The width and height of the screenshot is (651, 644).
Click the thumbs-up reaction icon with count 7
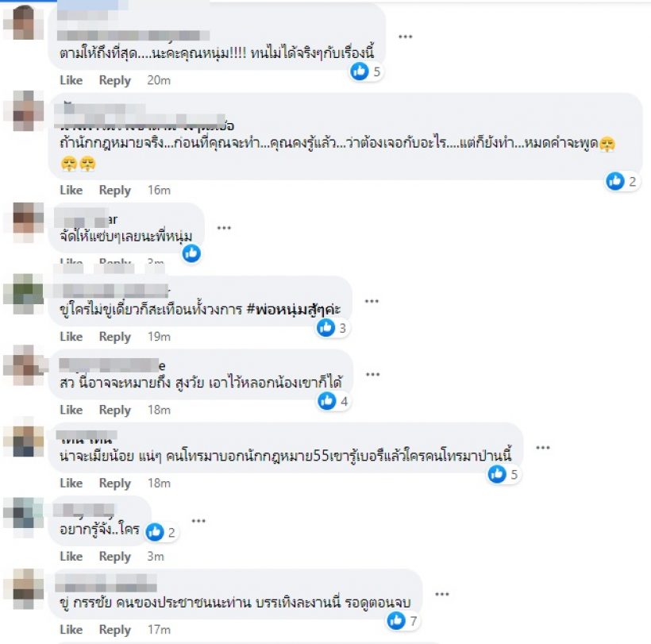pyautogui.click(x=396, y=620)
